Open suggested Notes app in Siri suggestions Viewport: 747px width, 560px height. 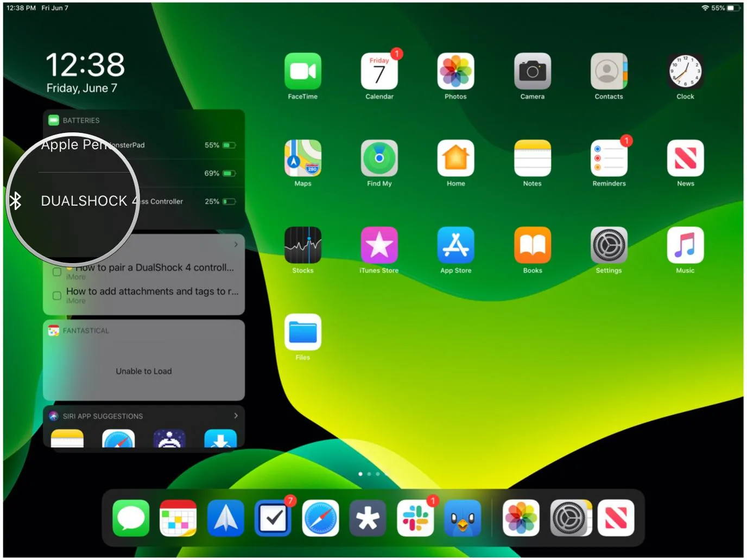point(67,438)
